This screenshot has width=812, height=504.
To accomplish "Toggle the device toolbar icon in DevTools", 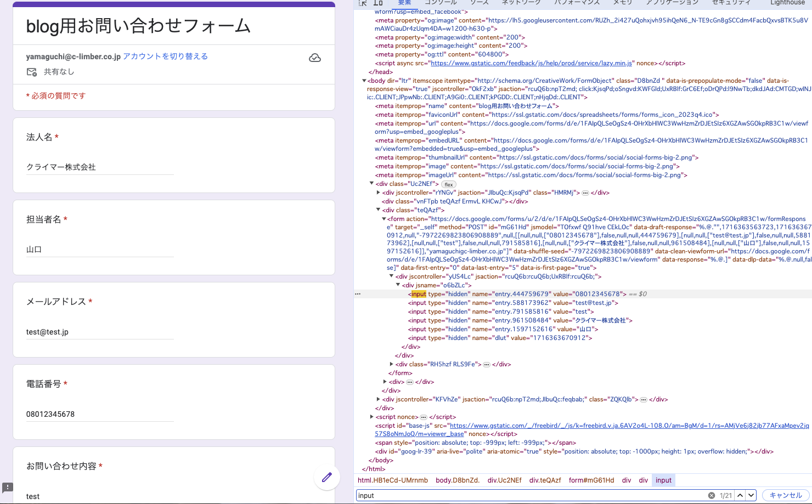I will click(x=378, y=3).
